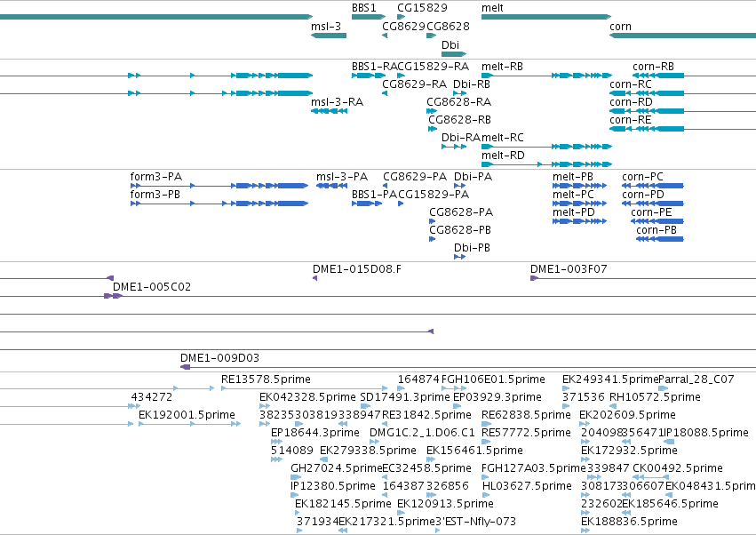
Task: Click the corn-RD transcript label
Action: (631, 102)
